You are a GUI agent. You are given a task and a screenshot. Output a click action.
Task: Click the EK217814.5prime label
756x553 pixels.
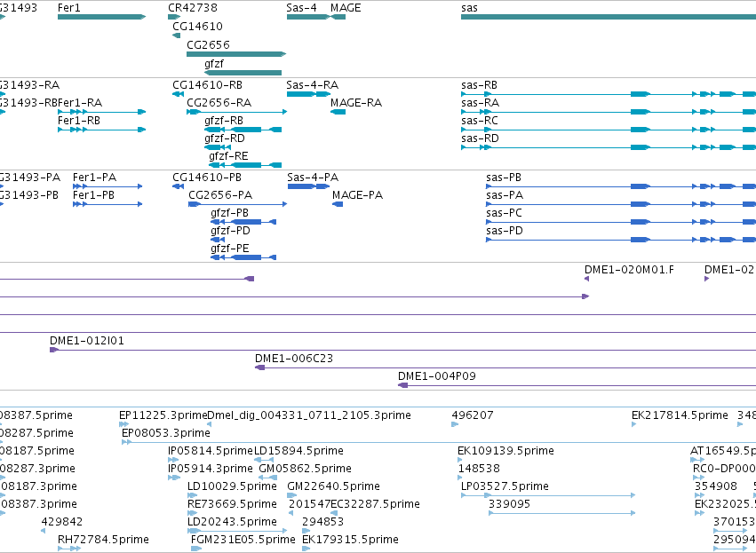tap(680, 415)
